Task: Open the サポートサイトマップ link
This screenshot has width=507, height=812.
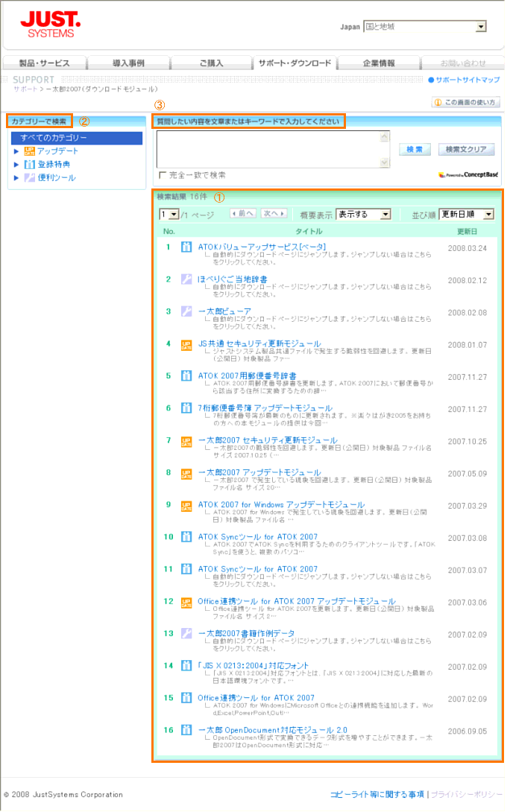Action: click(467, 80)
